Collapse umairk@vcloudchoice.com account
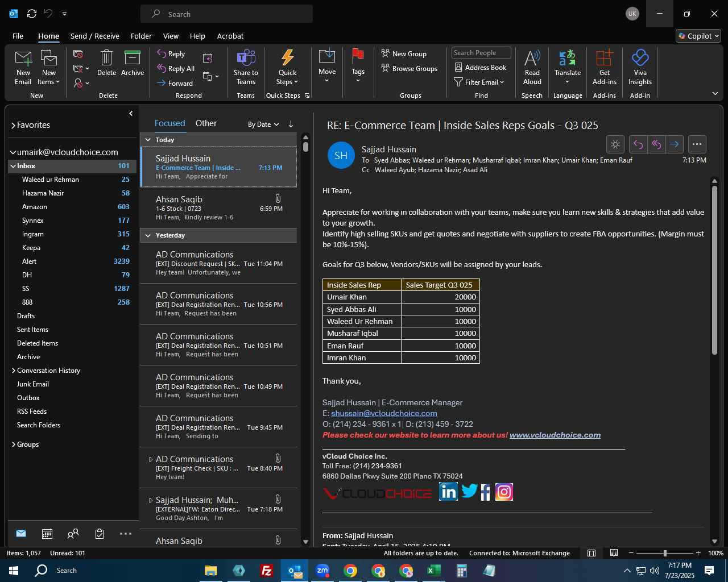728x582 pixels. [x=13, y=152]
